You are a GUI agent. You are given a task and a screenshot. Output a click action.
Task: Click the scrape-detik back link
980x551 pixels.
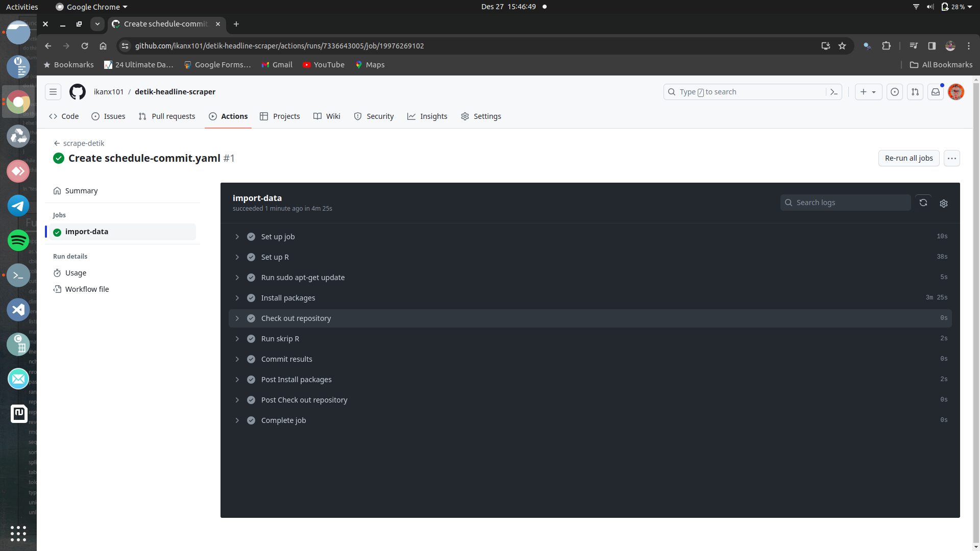tap(80, 143)
